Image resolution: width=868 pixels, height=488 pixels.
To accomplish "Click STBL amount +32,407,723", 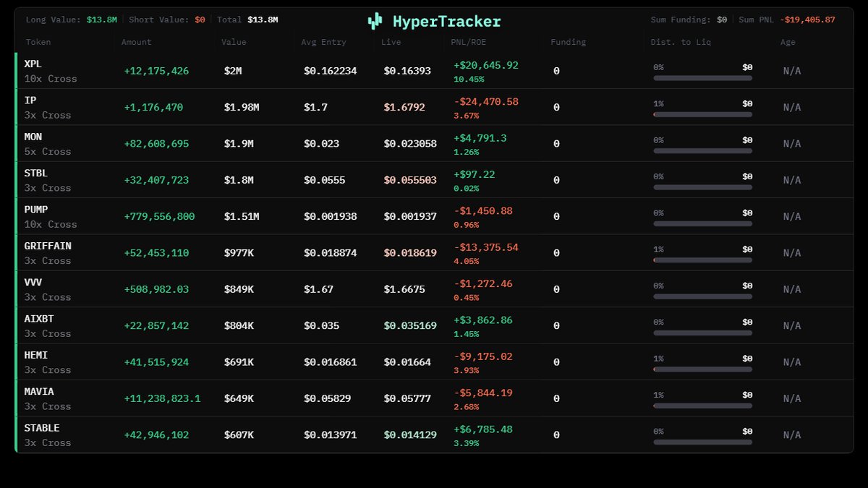I will pos(156,180).
